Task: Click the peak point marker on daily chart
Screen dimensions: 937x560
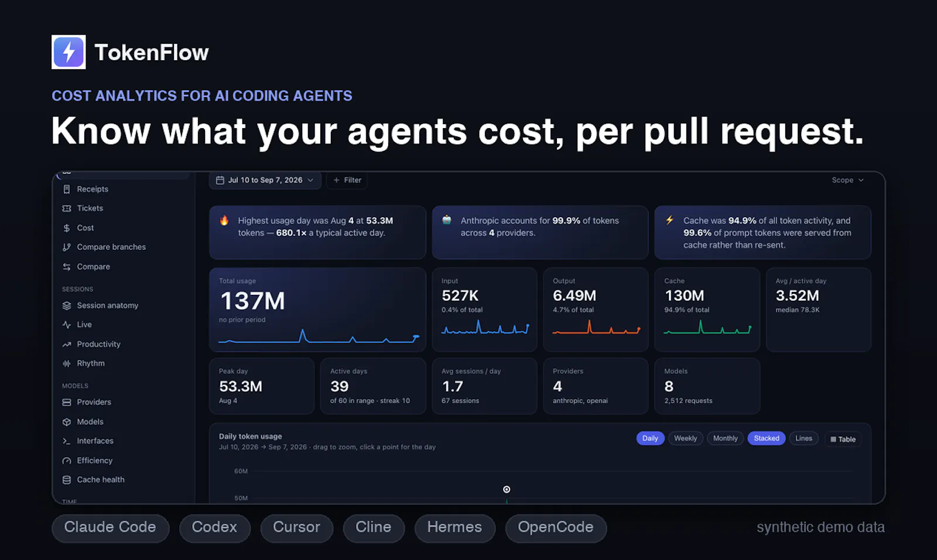Action: [507, 489]
